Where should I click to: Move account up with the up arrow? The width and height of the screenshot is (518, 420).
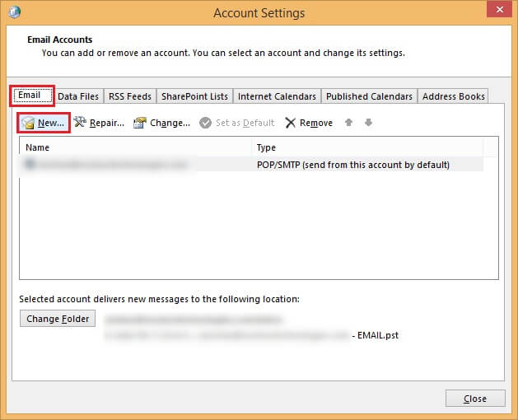click(348, 123)
